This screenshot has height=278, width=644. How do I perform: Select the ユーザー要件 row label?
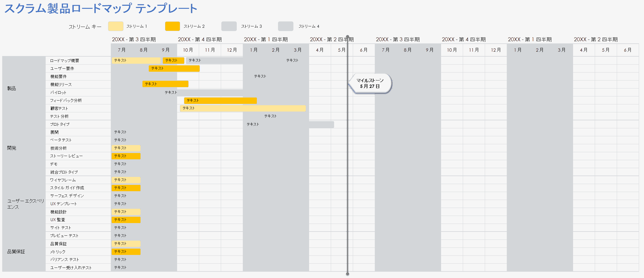(62, 68)
